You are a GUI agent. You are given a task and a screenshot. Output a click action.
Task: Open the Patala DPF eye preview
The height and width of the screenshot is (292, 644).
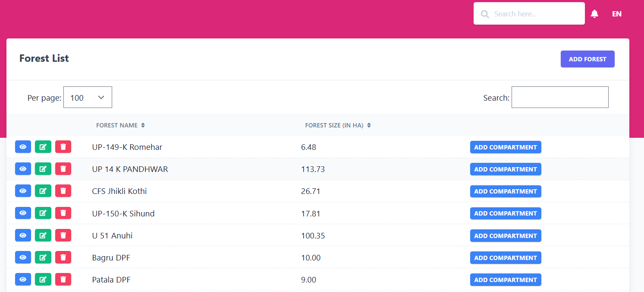(x=23, y=279)
